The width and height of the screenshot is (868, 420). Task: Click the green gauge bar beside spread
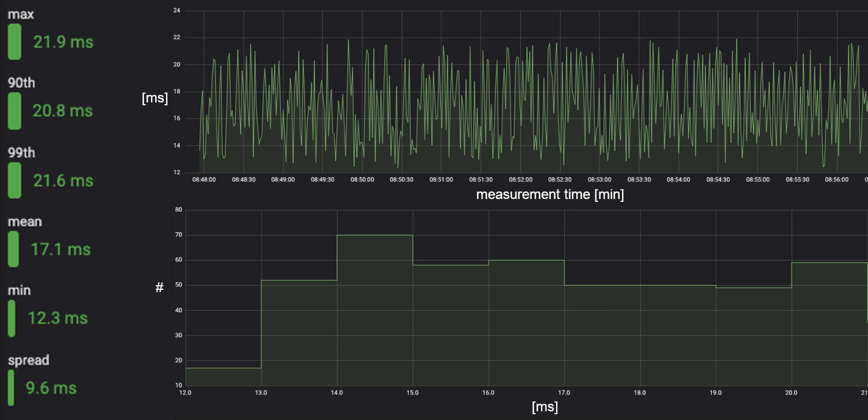pyautogui.click(x=10, y=388)
